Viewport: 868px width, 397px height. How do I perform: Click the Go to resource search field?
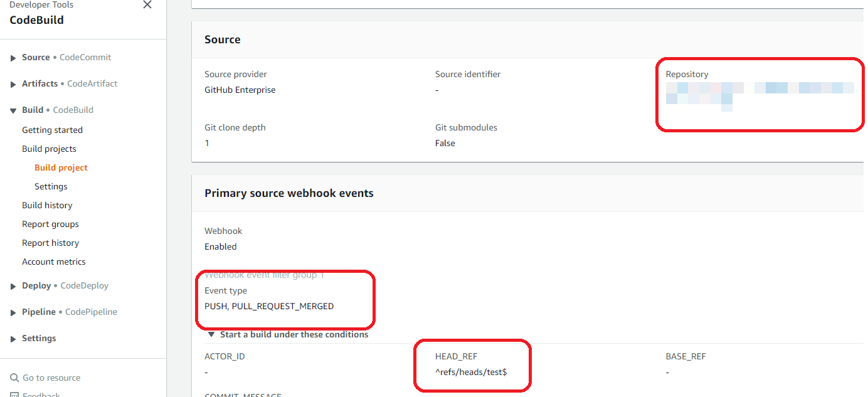(x=51, y=378)
